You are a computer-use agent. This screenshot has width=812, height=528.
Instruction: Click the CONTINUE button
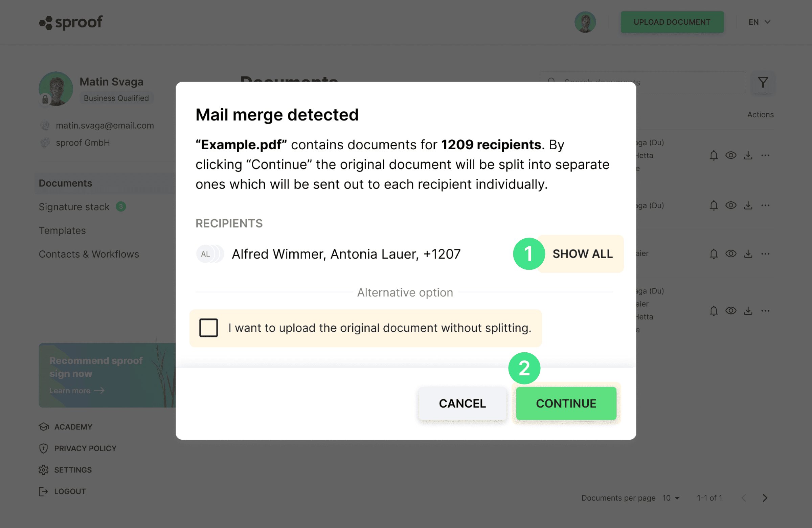click(x=566, y=403)
